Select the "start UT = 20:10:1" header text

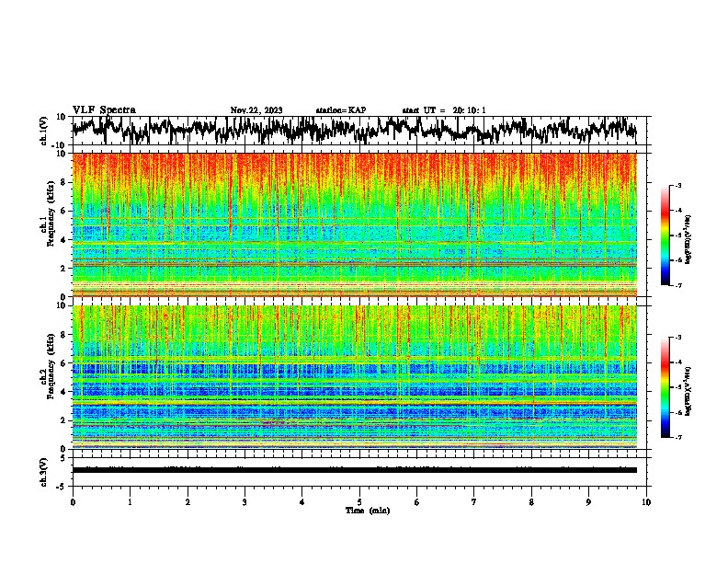point(444,110)
